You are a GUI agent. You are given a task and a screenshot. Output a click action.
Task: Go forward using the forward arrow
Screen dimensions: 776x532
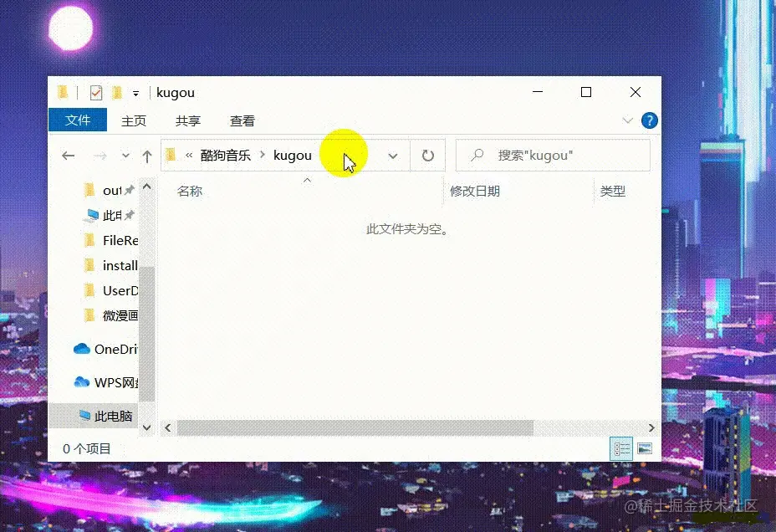tap(100, 156)
